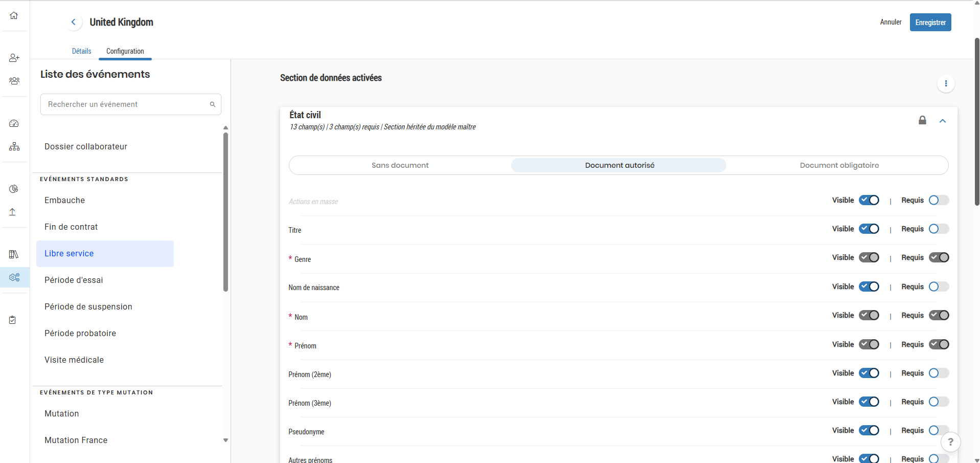Click the clipboard tasks icon in sidebar
Screen dimensions: 980x463
[13, 320]
